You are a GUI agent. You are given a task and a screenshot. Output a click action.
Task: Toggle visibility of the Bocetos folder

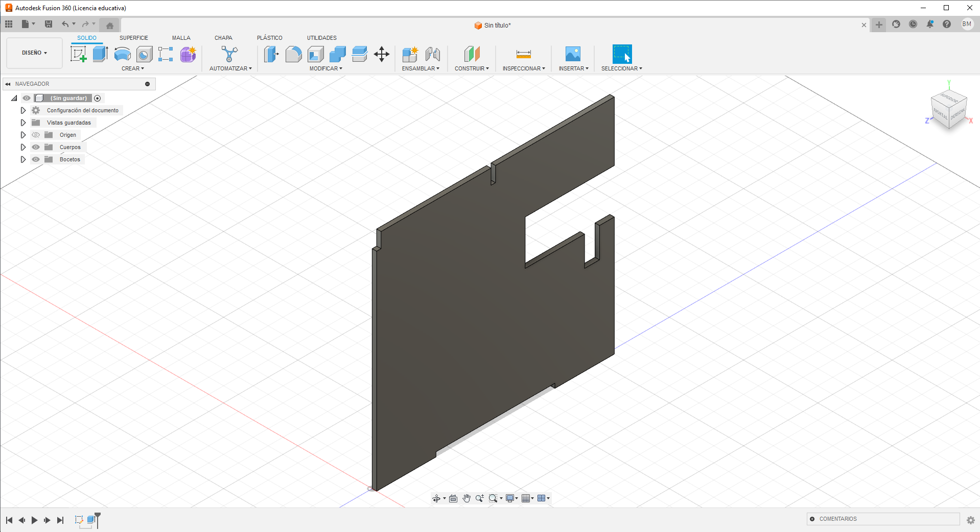point(36,159)
